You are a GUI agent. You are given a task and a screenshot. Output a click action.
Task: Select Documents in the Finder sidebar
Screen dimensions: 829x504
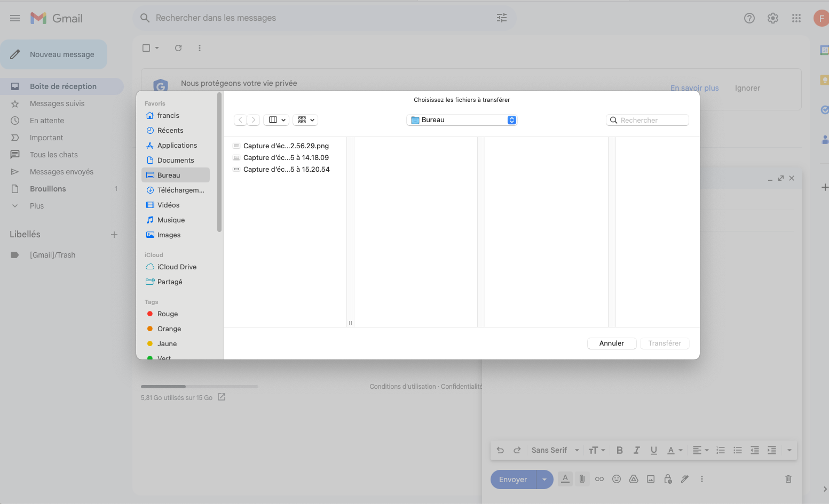(176, 160)
